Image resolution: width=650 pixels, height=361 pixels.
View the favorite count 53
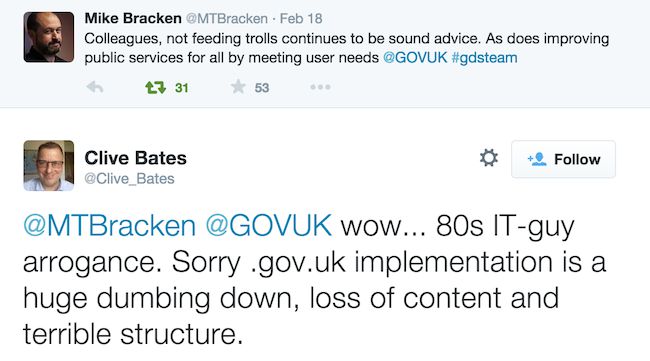pyautogui.click(x=262, y=88)
